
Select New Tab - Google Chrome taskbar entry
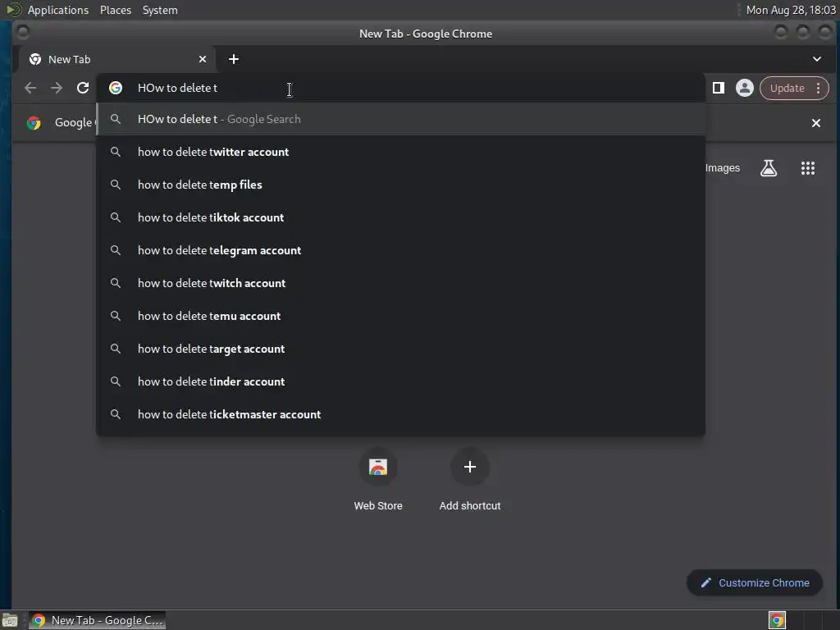98,620
